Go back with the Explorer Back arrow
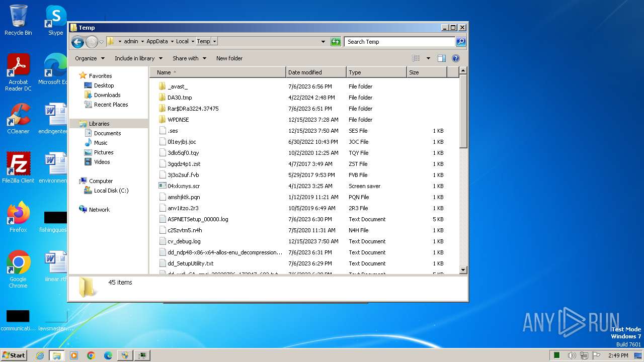 coord(77,42)
